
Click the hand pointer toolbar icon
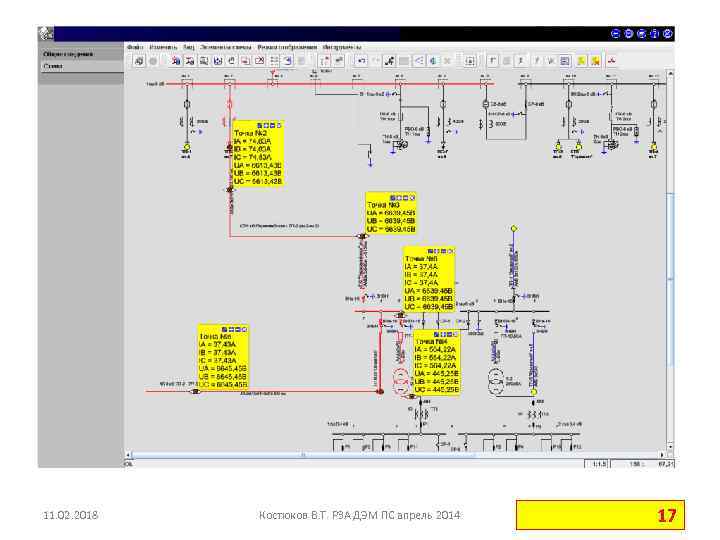[389, 61]
